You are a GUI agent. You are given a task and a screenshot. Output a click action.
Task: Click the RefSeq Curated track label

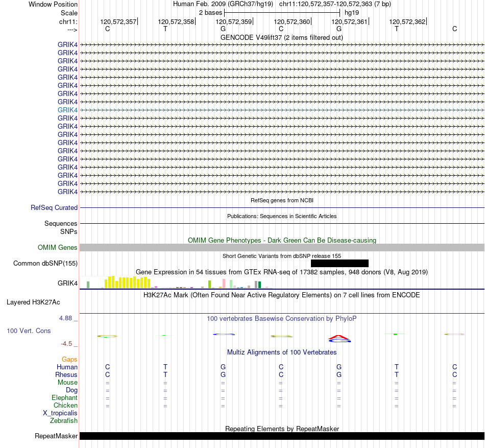click(x=54, y=207)
